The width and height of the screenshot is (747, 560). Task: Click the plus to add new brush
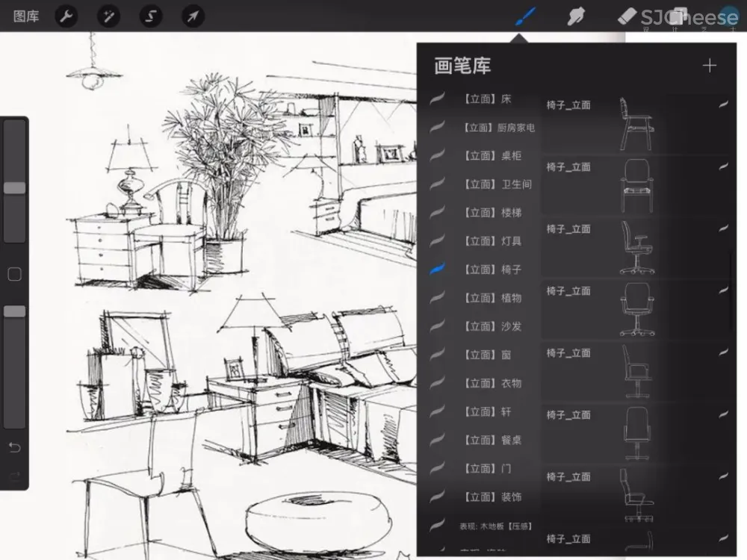click(x=709, y=66)
